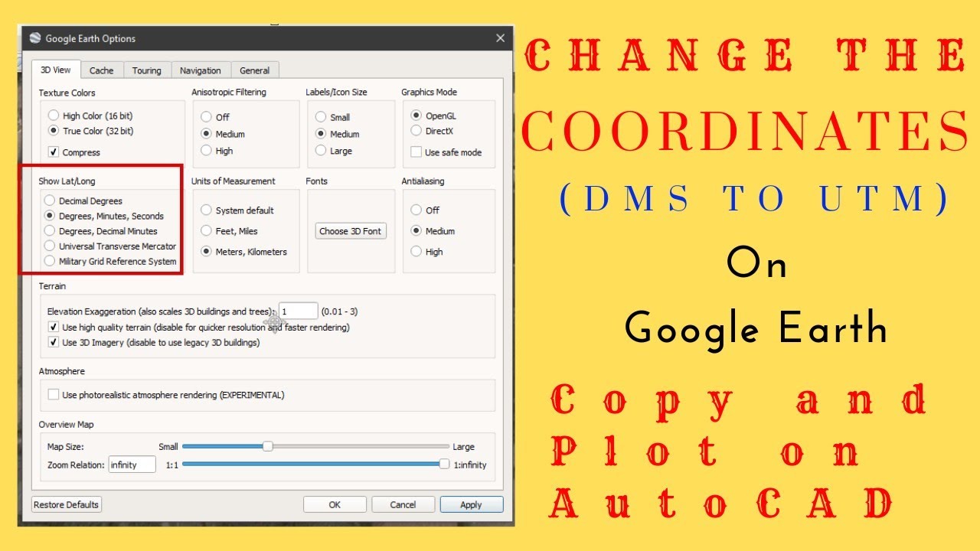Screen dimensions: 980x551
Task: Set Anisotropic Filtering to Medium
Action: click(206, 134)
